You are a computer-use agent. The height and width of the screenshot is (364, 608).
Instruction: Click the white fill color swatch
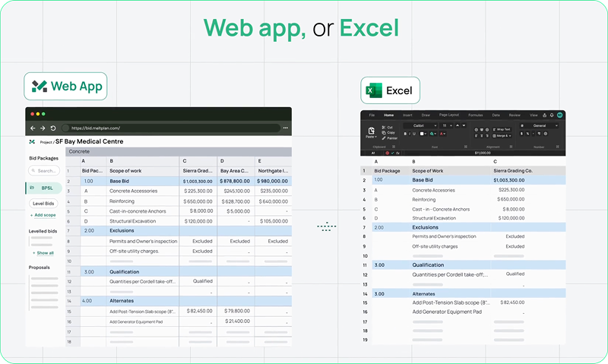[x=422, y=134]
